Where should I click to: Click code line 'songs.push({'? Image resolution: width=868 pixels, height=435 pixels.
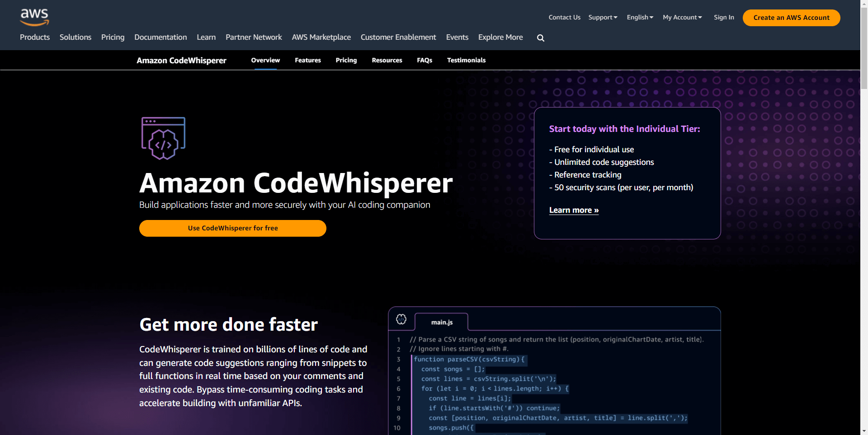[451, 428]
